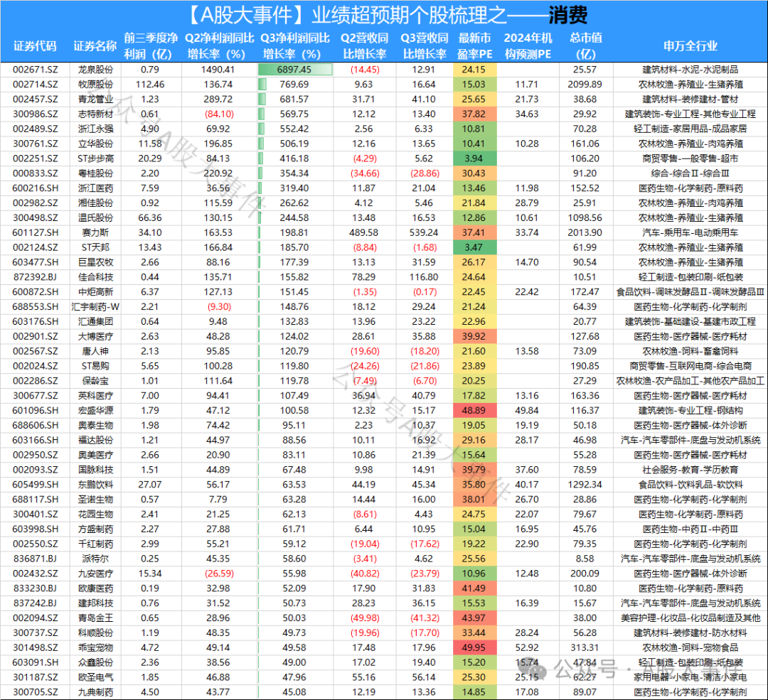Select the 乖宝宠物 name cell

click(95, 647)
